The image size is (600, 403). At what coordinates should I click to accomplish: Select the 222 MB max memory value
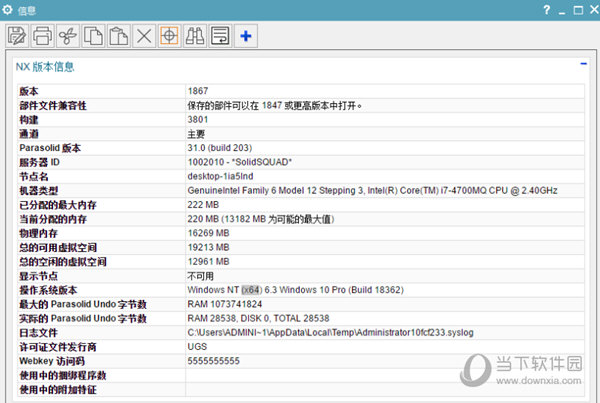(x=203, y=205)
